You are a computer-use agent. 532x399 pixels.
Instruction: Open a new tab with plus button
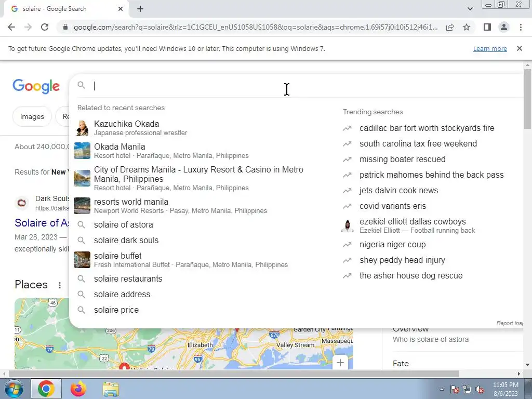(140, 9)
